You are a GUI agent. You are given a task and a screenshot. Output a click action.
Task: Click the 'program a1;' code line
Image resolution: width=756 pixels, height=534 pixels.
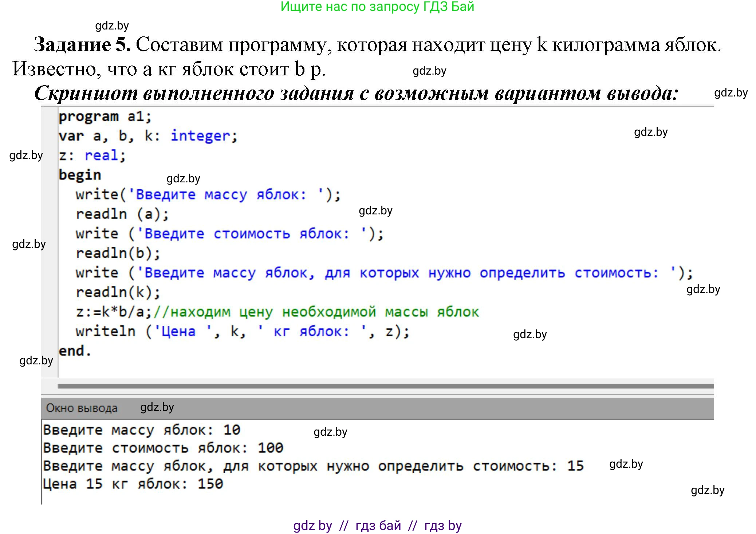[x=105, y=116]
